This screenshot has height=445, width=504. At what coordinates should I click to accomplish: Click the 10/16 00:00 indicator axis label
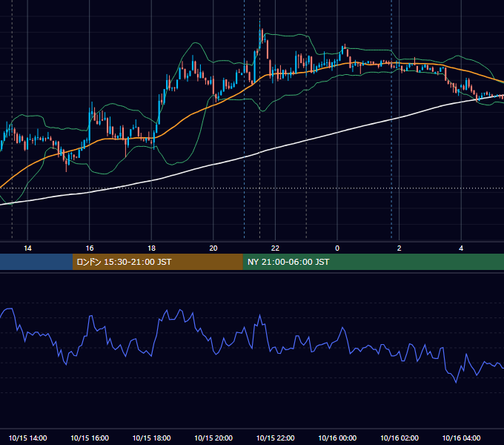tap(337, 438)
